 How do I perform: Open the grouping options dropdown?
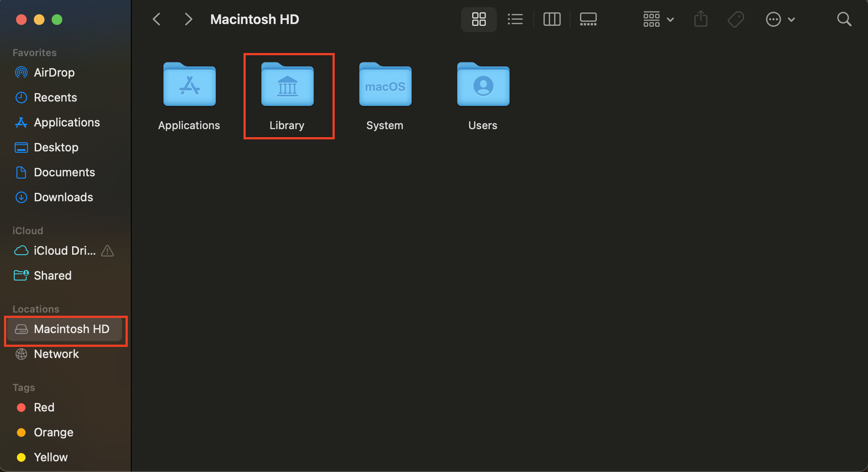657,19
